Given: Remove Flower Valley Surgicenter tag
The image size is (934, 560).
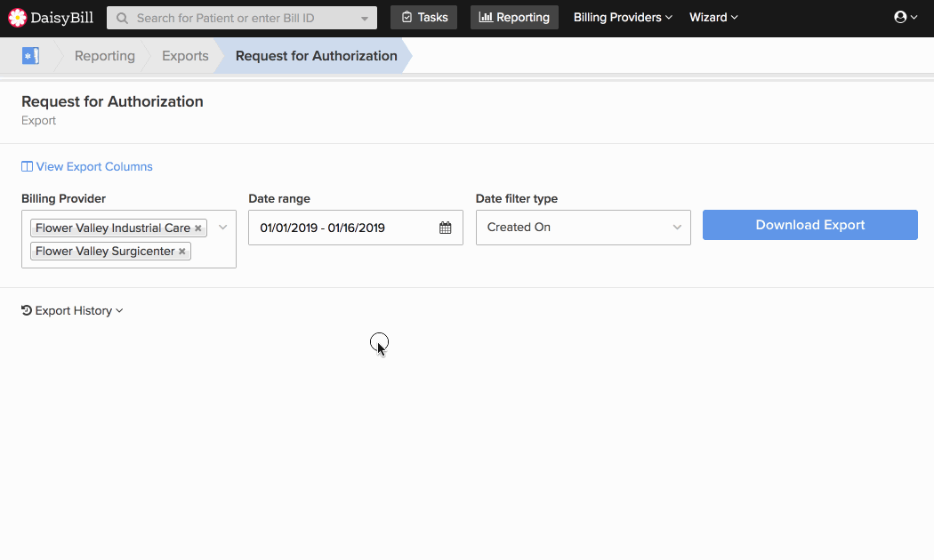Looking at the screenshot, I should point(182,252).
